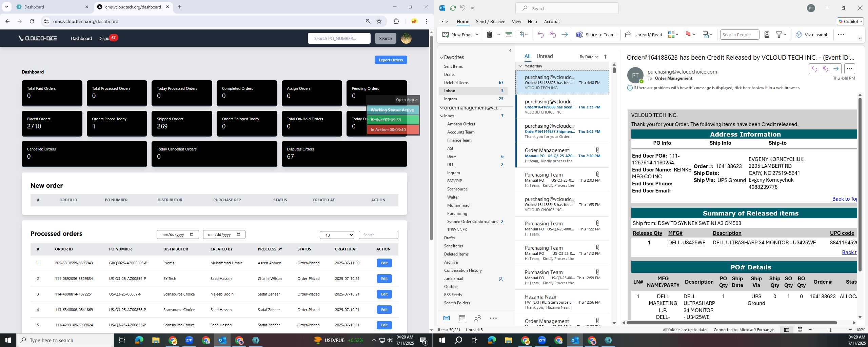
Task: Open File Explorer in left taskbar
Action: (156, 340)
